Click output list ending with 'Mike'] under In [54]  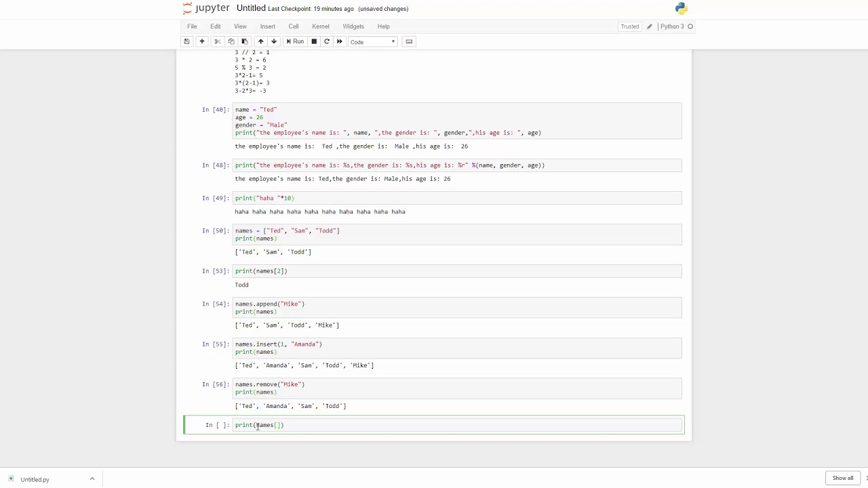(x=287, y=325)
